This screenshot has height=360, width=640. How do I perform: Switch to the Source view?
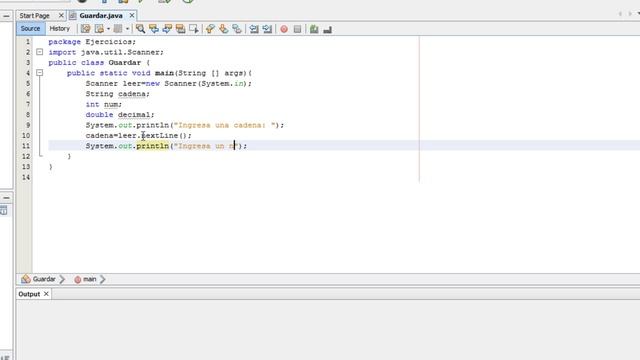(x=30, y=29)
